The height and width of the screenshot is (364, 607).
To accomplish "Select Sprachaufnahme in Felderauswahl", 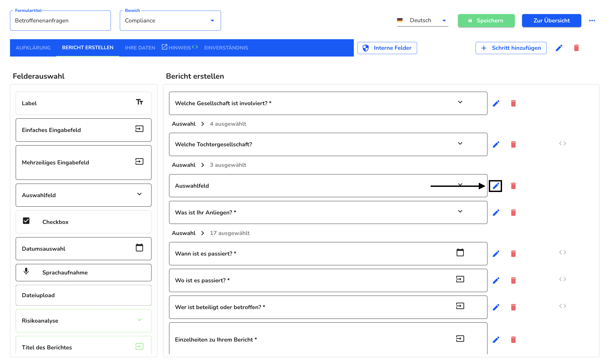I will click(84, 273).
